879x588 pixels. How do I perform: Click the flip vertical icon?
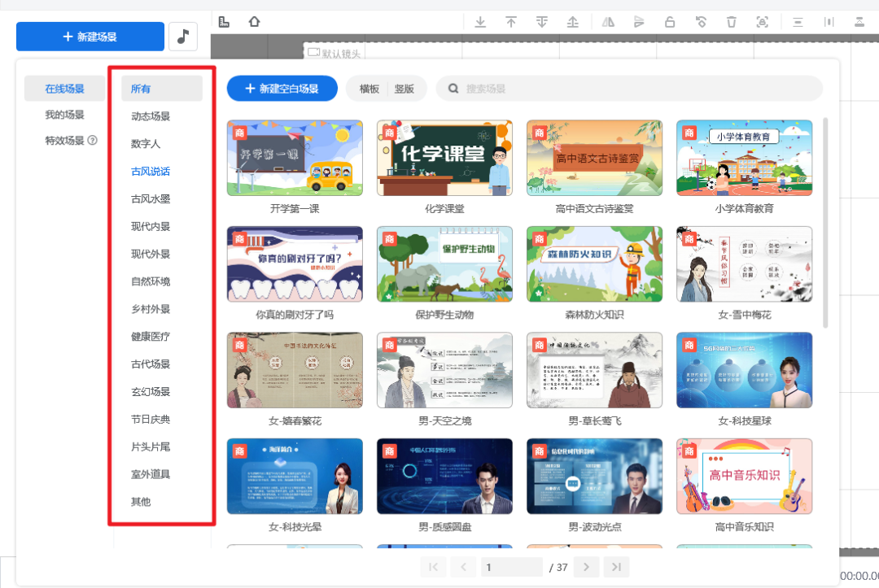pos(639,23)
